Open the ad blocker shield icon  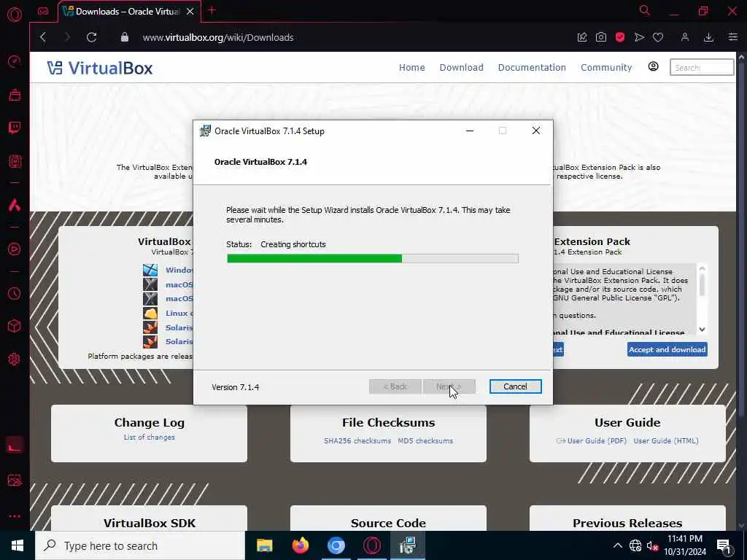pyautogui.click(x=620, y=37)
